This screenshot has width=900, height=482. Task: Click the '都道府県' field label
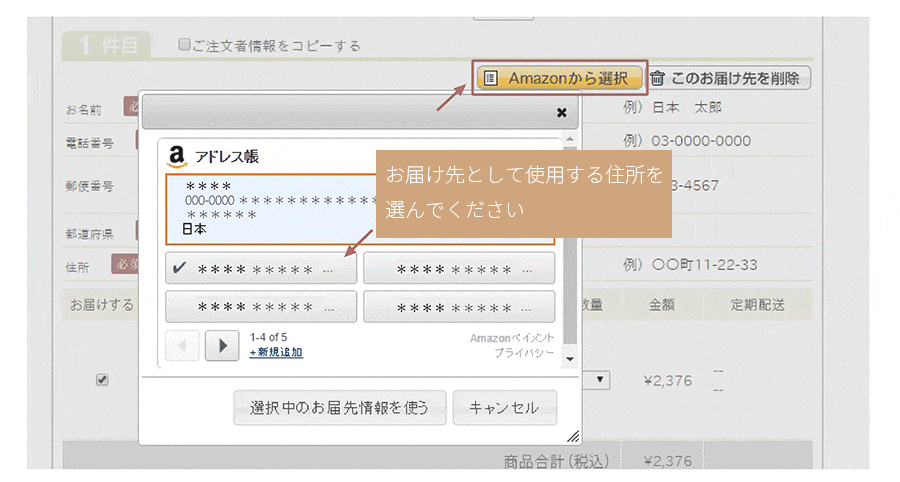pos(89,234)
